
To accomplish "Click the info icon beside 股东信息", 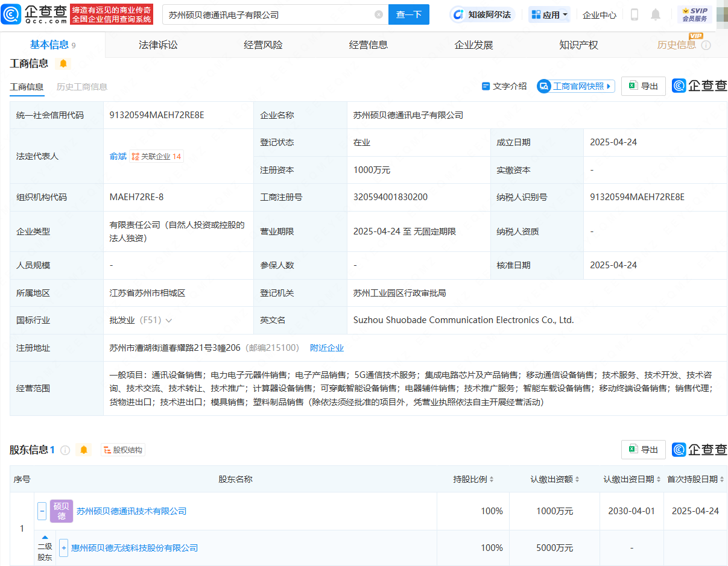I will pyautogui.click(x=65, y=450).
